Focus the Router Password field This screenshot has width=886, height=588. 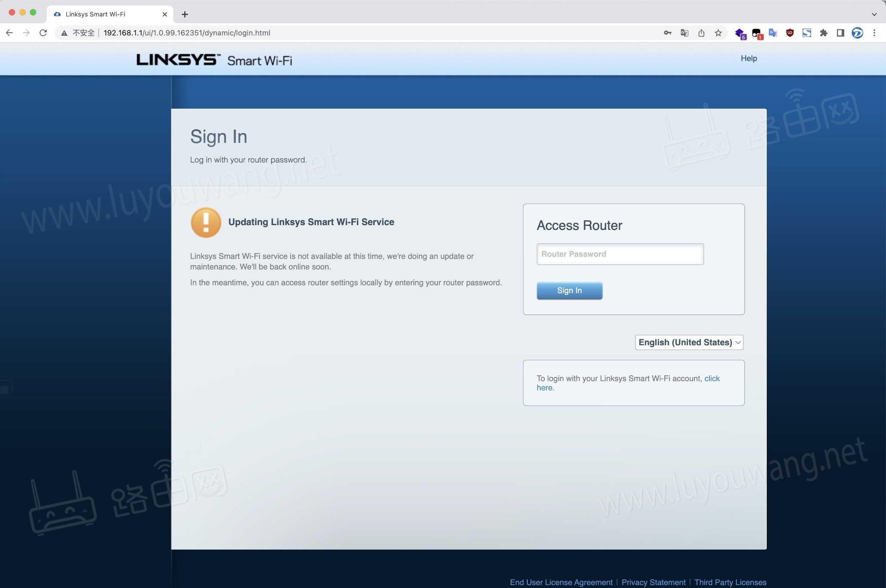pos(620,254)
